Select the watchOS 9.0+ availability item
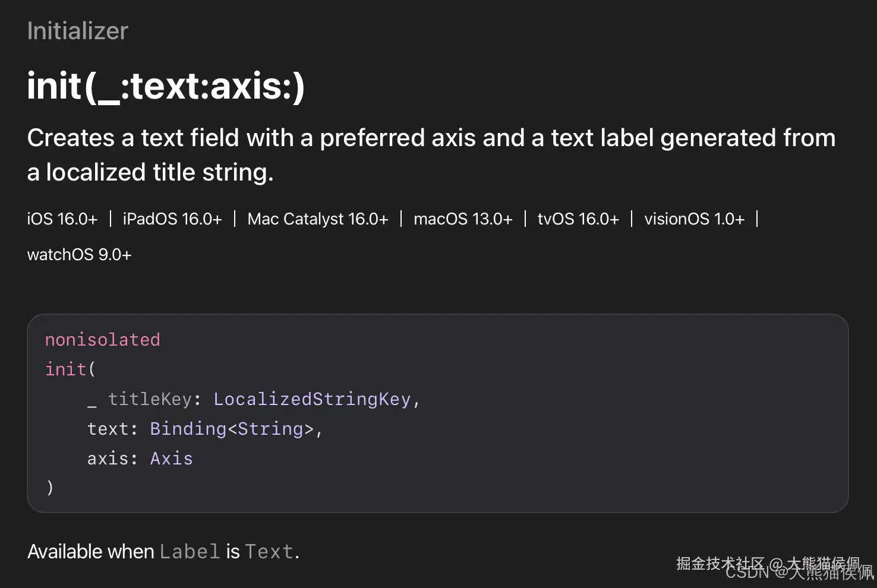The height and width of the screenshot is (588, 877). click(x=80, y=255)
